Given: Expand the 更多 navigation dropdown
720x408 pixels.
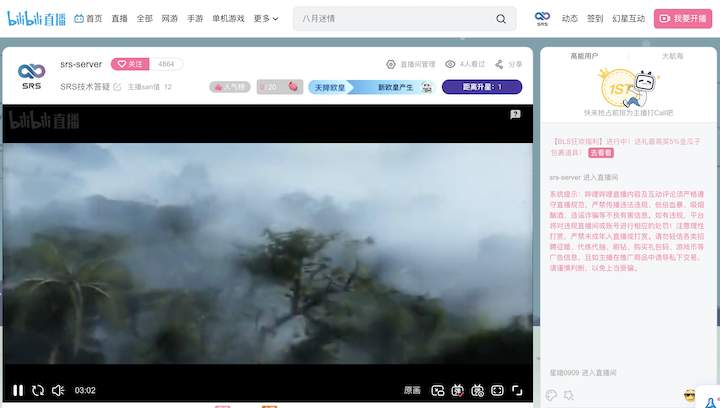Looking at the screenshot, I should tap(266, 18).
